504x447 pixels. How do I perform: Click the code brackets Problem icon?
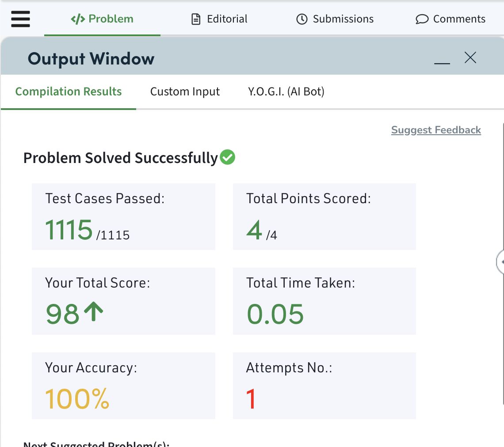(x=78, y=19)
